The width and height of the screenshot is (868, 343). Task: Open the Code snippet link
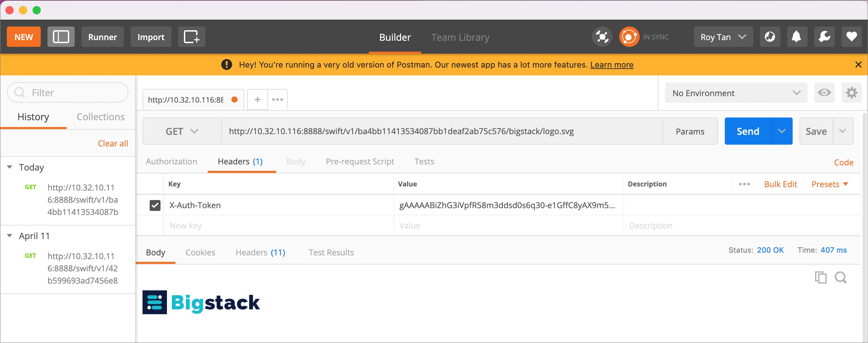point(844,162)
